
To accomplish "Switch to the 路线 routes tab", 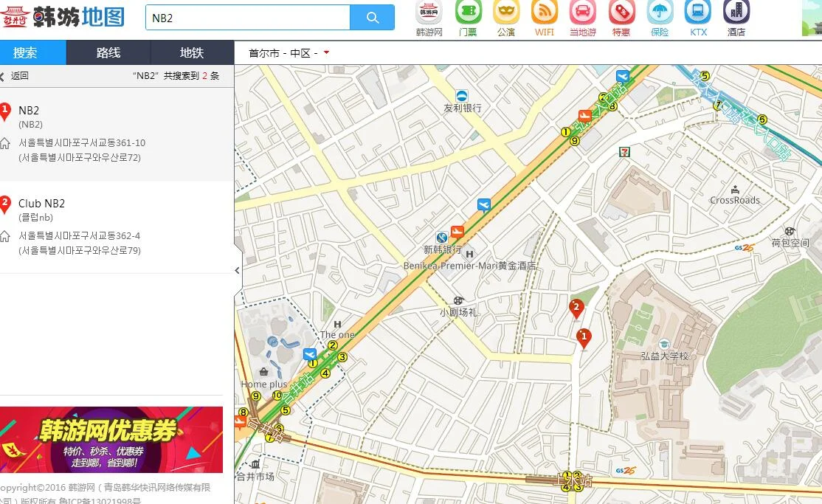I will 108,52.
